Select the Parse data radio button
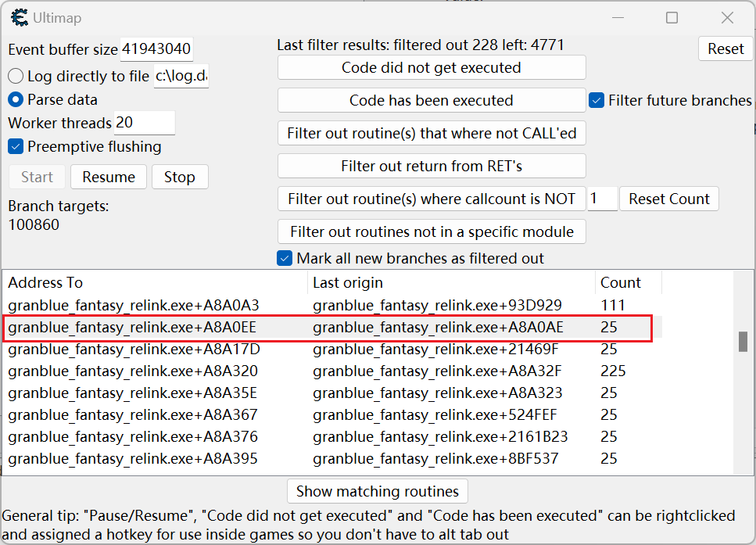 click(x=16, y=100)
